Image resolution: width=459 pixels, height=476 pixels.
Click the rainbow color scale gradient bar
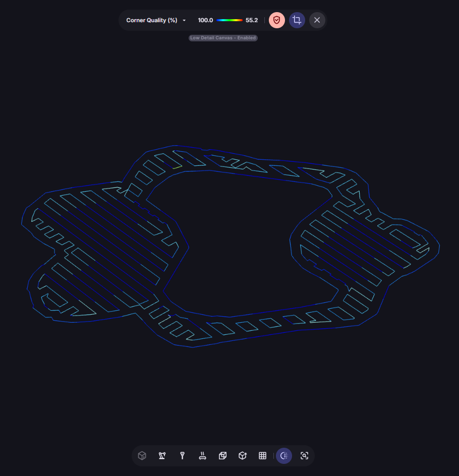(x=229, y=20)
